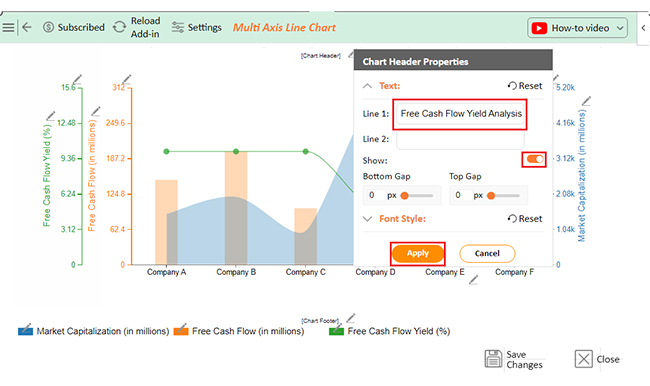Click the Line 1 text field

(460, 114)
